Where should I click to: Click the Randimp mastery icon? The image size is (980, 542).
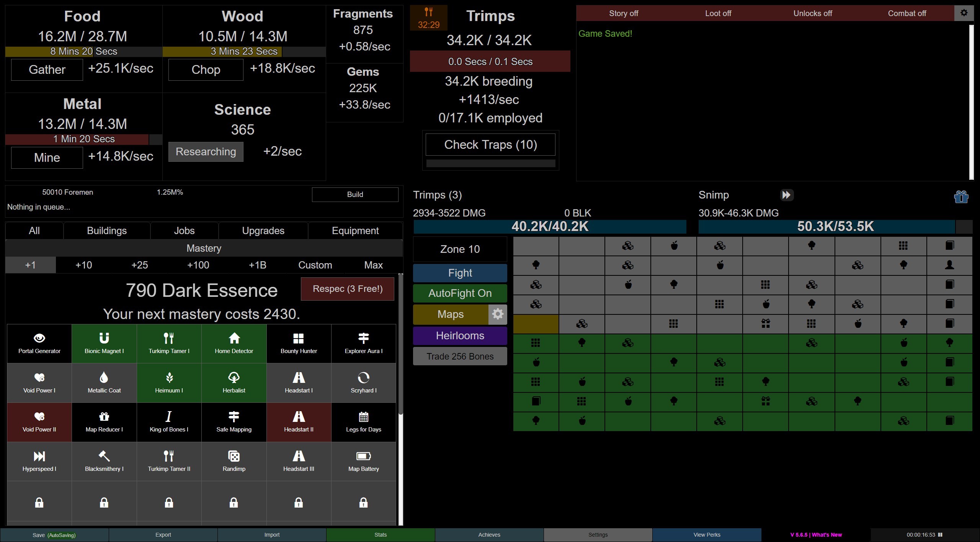pyautogui.click(x=234, y=461)
